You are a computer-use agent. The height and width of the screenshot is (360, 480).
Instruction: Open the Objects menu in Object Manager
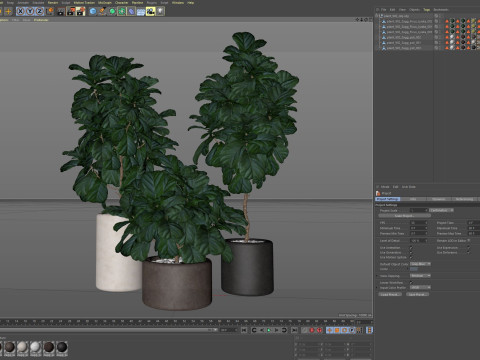click(414, 10)
